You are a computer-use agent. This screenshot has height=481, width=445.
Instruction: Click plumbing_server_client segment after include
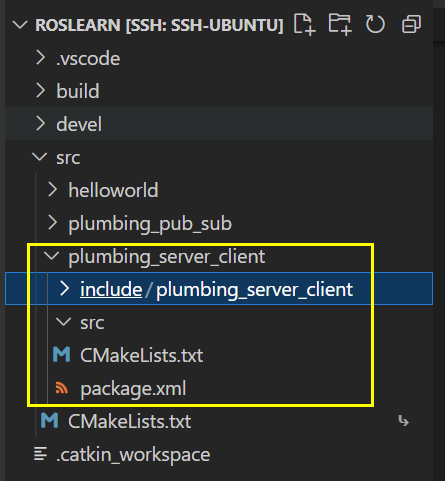pos(255,290)
